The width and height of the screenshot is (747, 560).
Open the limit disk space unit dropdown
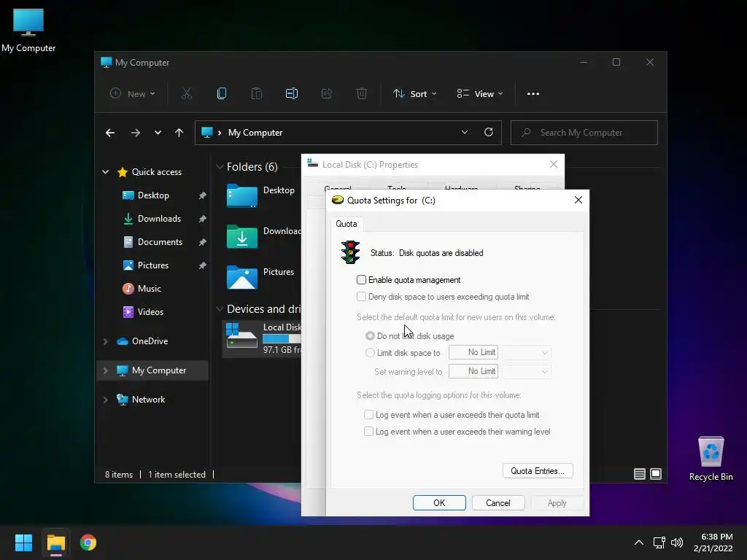[527, 352]
